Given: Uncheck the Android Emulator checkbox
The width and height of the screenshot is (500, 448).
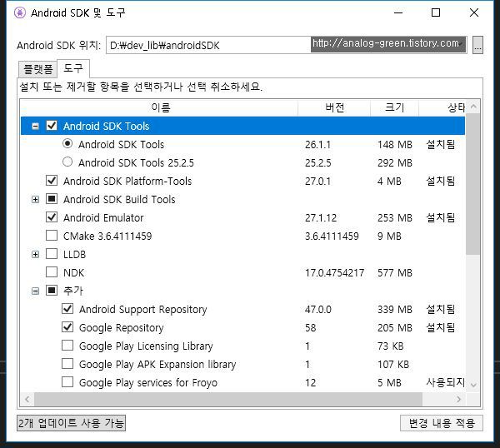Looking at the screenshot, I should (x=52, y=217).
